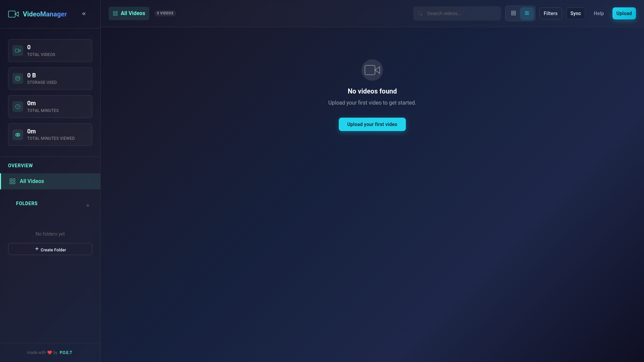644x362 pixels.
Task: Switch to list view layout
Action: (527, 13)
